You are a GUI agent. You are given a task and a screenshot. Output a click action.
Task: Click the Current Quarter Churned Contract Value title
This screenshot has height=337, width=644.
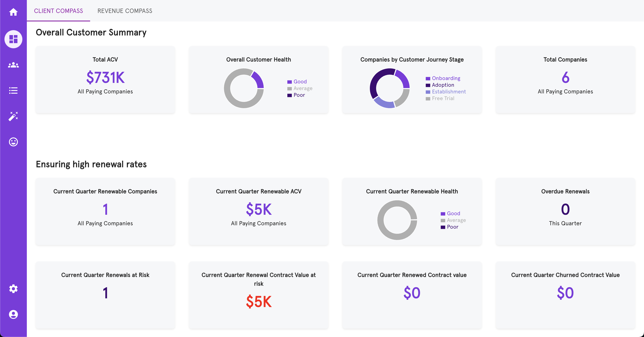(x=565, y=275)
